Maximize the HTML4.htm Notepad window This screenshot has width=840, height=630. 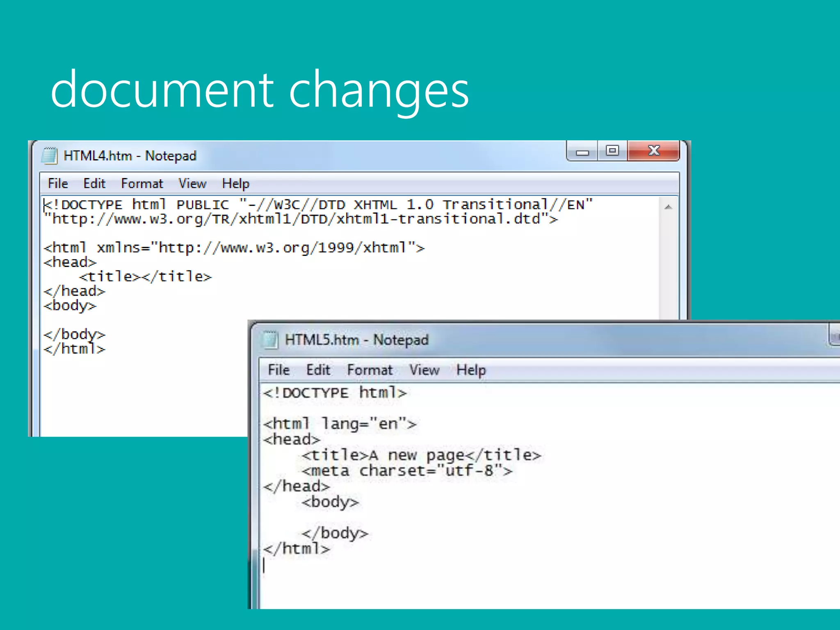(612, 151)
